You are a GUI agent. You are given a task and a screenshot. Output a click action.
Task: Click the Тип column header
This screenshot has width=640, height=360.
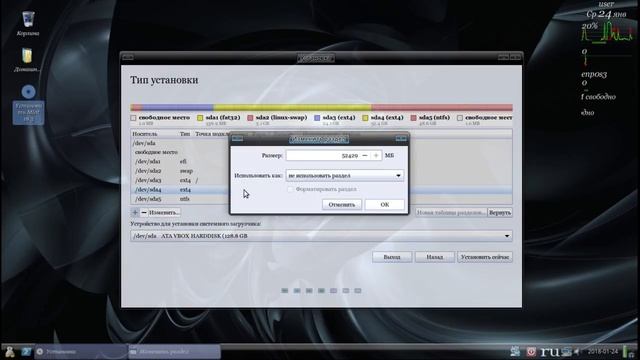(x=184, y=134)
